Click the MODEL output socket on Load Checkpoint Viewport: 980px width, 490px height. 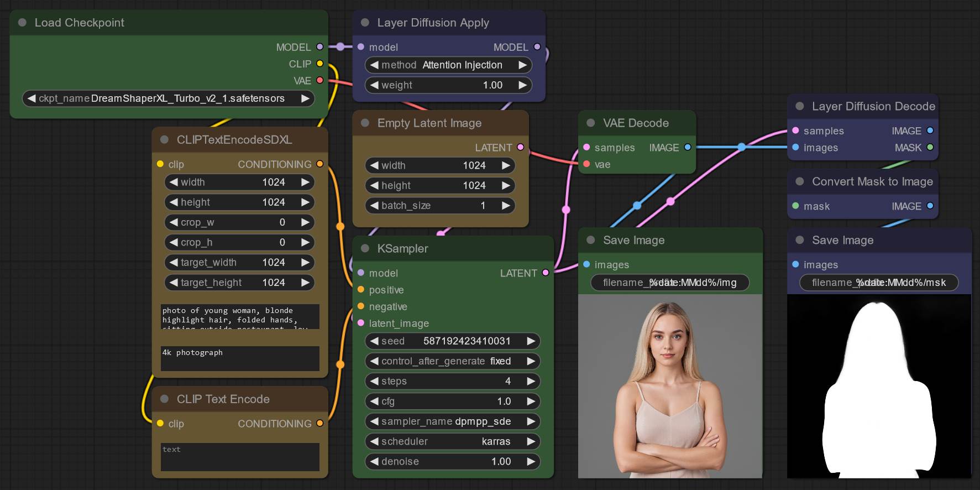[x=319, y=47]
